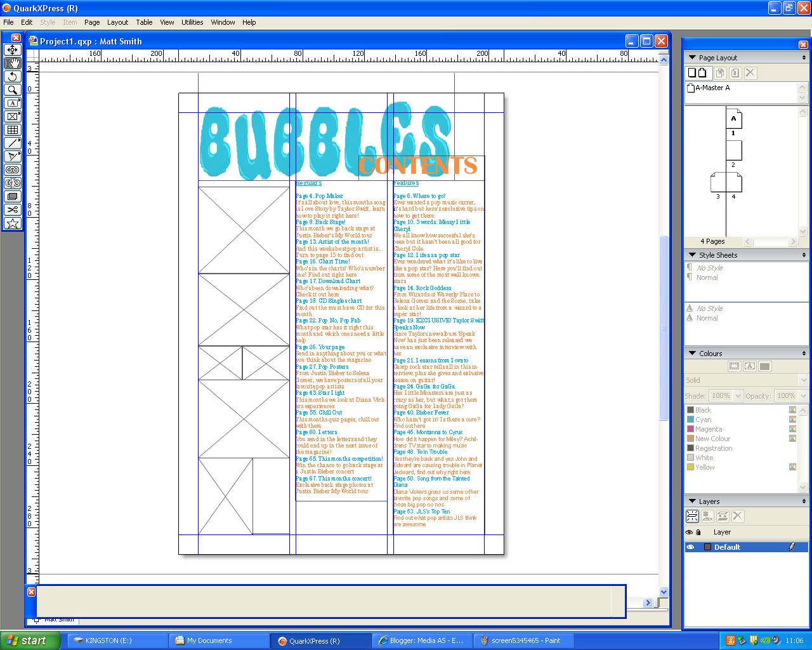This screenshot has height=650, width=812.
Task: Toggle visibility eye of Default layer
Action: [x=690, y=547]
